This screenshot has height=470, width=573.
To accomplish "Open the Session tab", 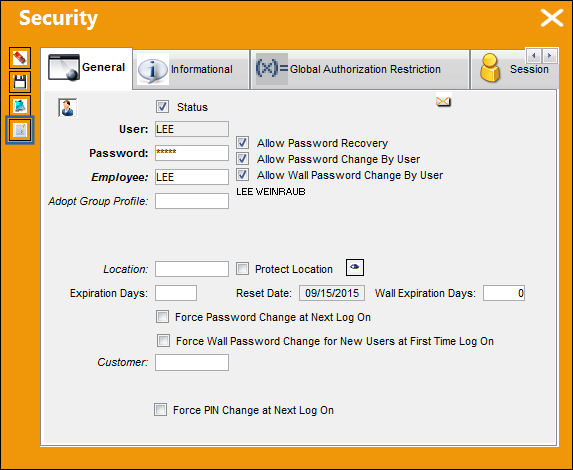I will pyautogui.click(x=514, y=69).
